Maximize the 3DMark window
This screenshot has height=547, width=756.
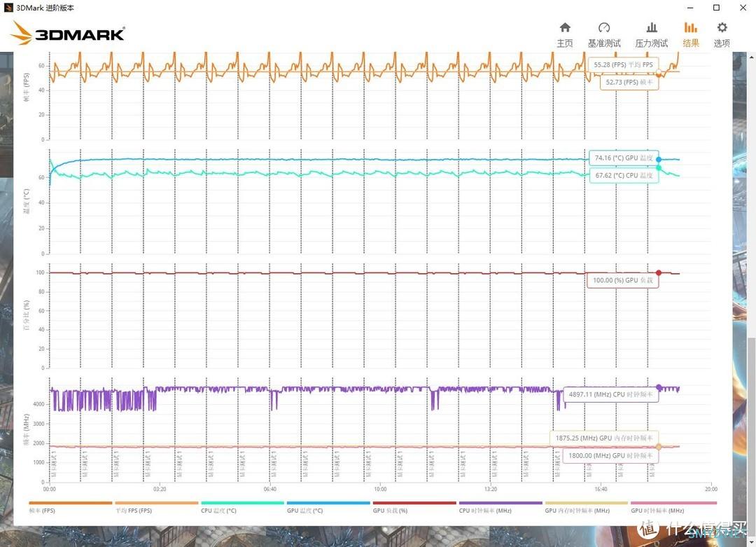click(717, 8)
